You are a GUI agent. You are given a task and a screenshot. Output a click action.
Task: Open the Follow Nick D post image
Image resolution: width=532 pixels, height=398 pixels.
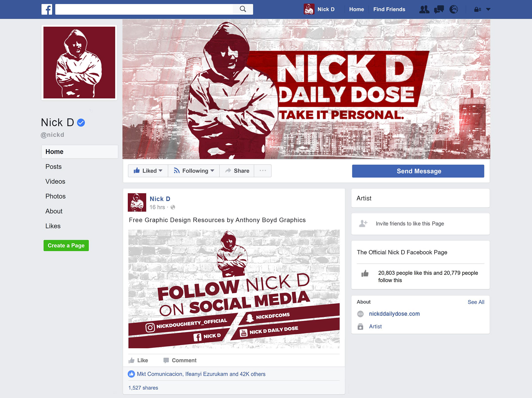(234, 289)
